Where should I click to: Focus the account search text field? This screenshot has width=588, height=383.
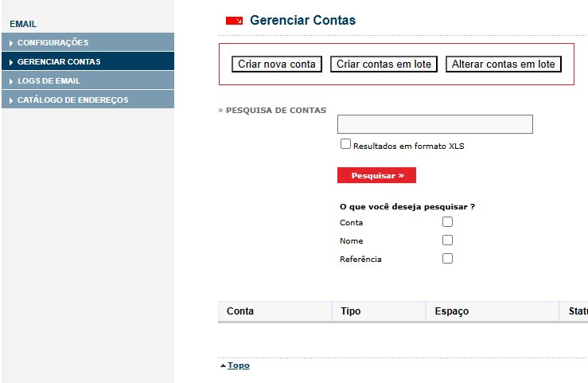434,124
